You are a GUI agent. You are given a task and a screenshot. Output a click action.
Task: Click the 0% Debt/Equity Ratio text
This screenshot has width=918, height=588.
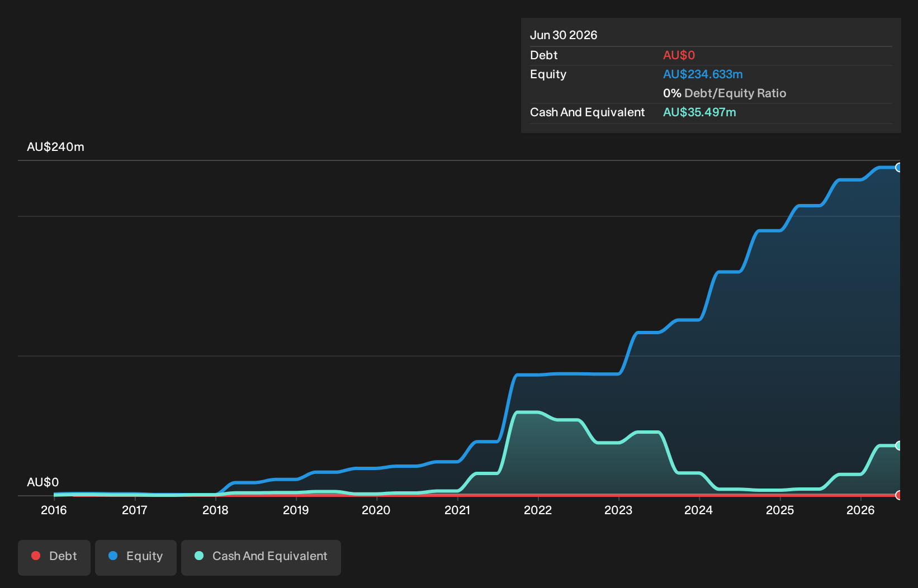click(725, 93)
